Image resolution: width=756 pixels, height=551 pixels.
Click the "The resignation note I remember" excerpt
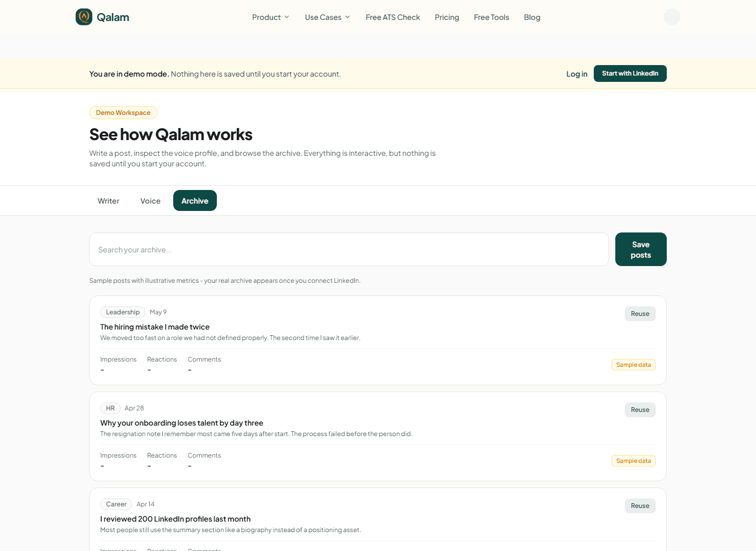coord(256,434)
